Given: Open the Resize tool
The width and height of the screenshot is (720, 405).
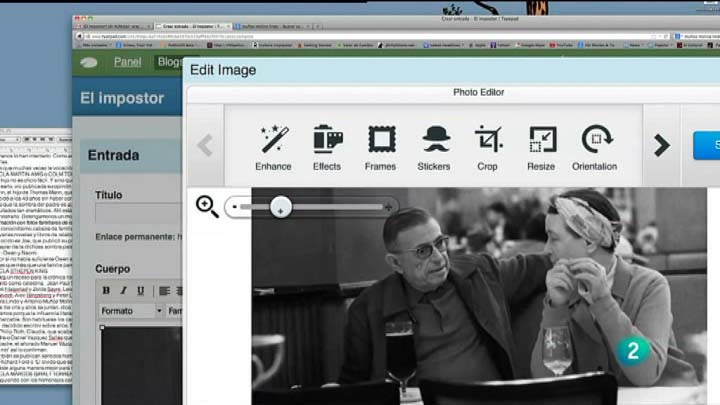Looking at the screenshot, I should coord(541,147).
